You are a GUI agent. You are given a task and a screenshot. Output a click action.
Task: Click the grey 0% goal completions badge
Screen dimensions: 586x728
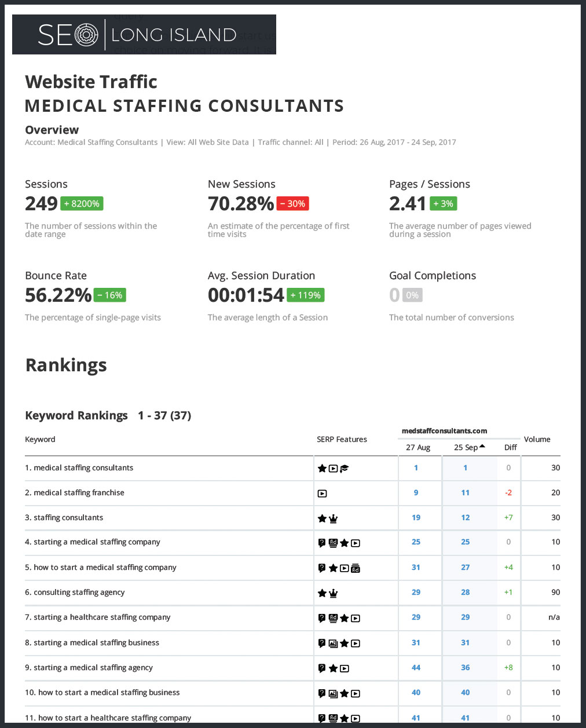[412, 295]
